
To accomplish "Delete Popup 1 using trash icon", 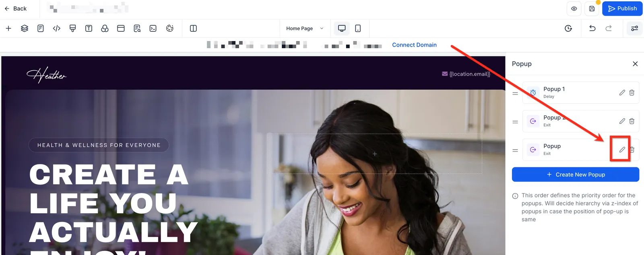I will tap(632, 93).
